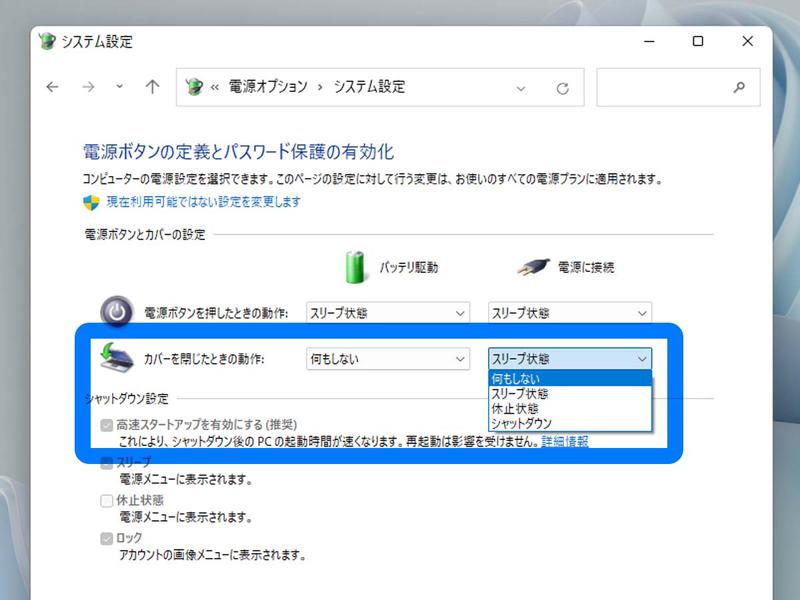The width and height of the screenshot is (800, 600).
Task: Maximize the システム設定 window
Action: [x=698, y=41]
